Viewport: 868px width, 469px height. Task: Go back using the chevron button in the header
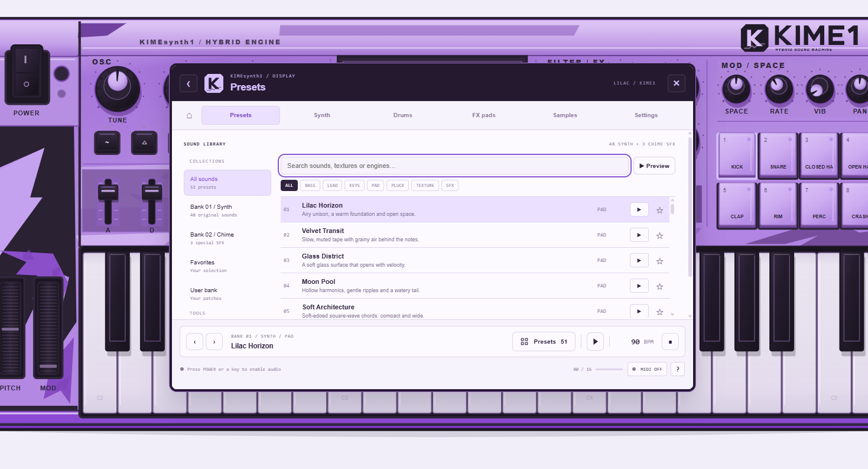tap(188, 83)
